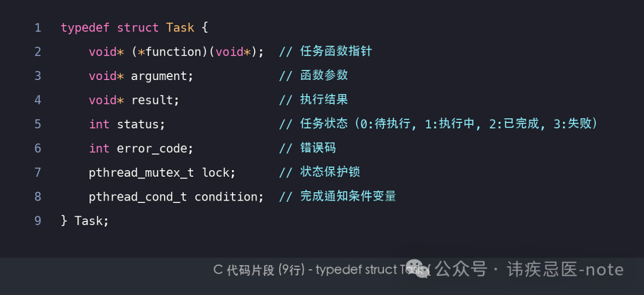
Task: Click line number 9 in the gutter
Action: pos(38,220)
